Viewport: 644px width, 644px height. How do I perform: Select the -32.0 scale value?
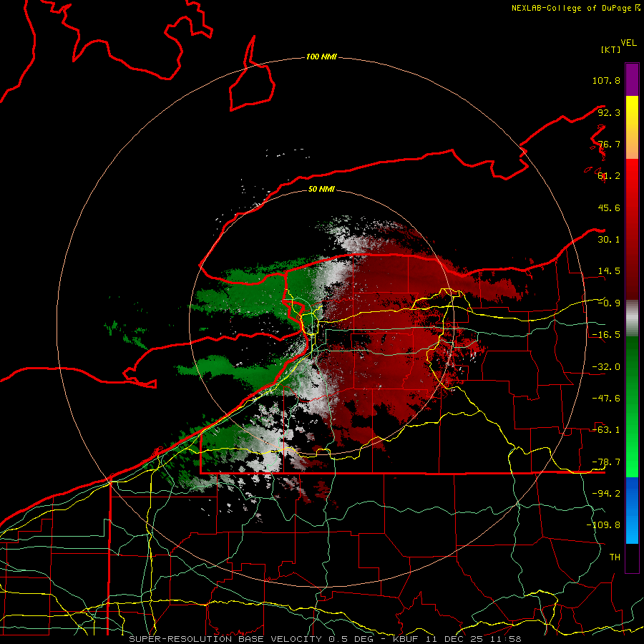pos(606,367)
